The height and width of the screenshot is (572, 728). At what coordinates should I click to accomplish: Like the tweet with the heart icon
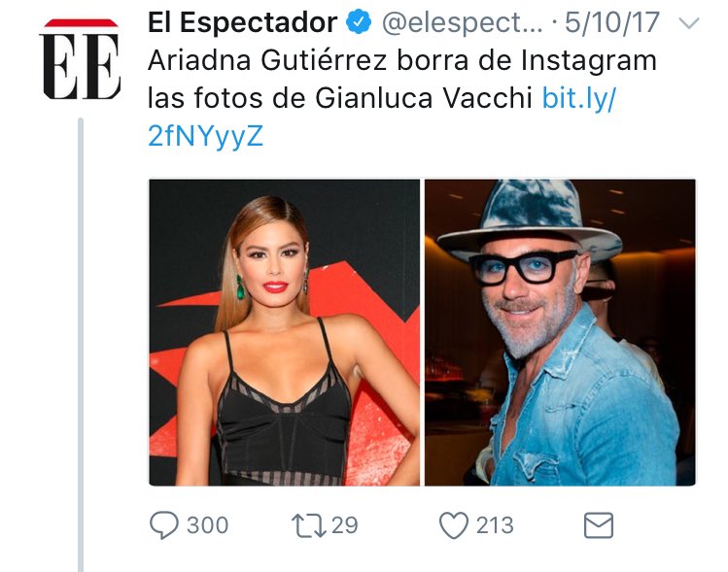click(x=454, y=525)
